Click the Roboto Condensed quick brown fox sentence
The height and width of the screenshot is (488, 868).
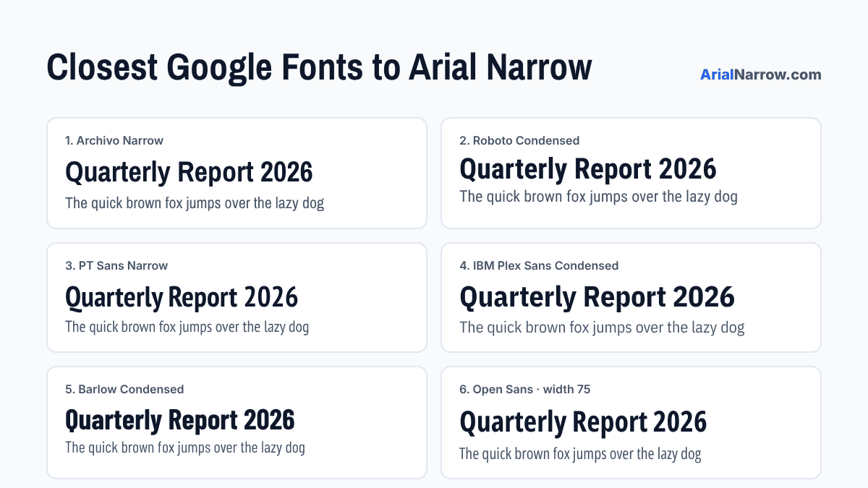pos(598,196)
